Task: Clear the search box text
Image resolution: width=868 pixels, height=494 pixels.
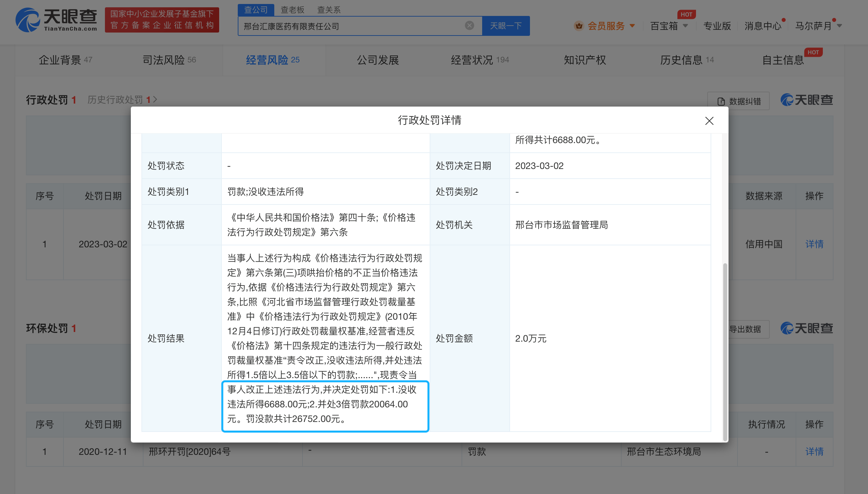Action: 469,26
